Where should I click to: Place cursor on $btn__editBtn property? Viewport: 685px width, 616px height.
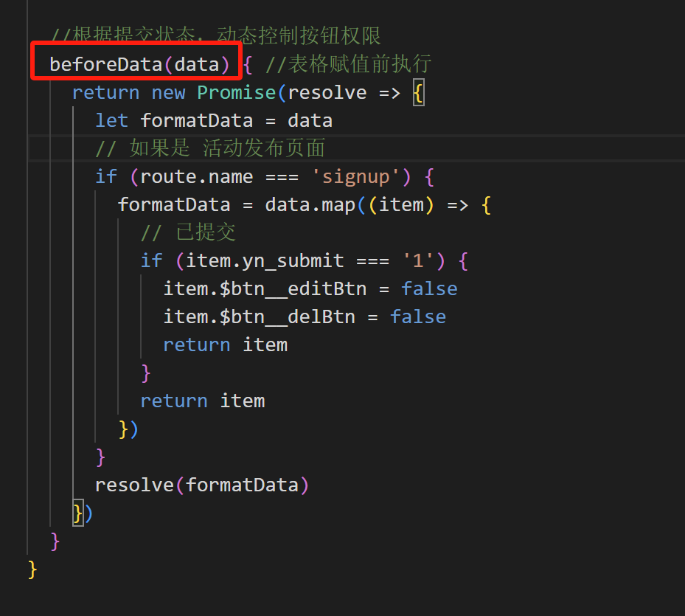point(293,289)
